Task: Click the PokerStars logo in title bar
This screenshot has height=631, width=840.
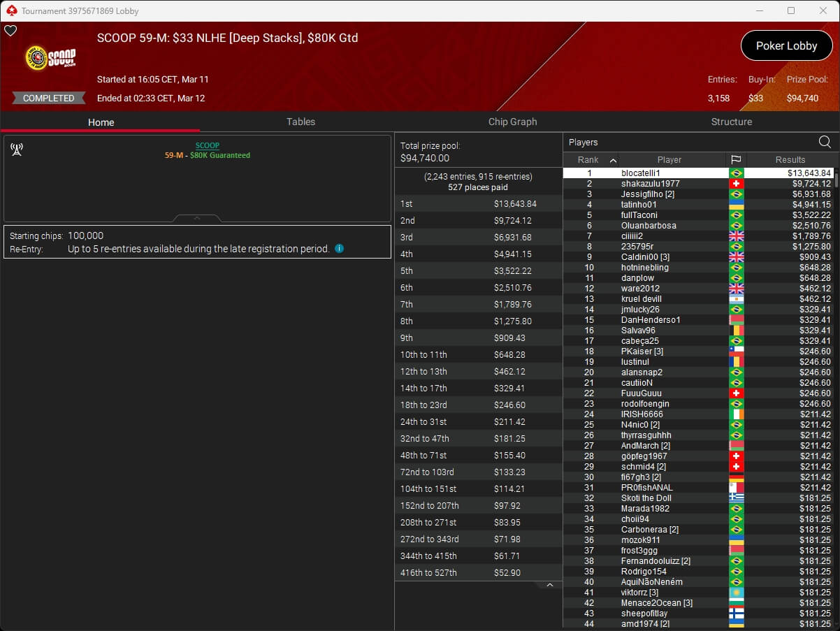Action: coord(11,10)
